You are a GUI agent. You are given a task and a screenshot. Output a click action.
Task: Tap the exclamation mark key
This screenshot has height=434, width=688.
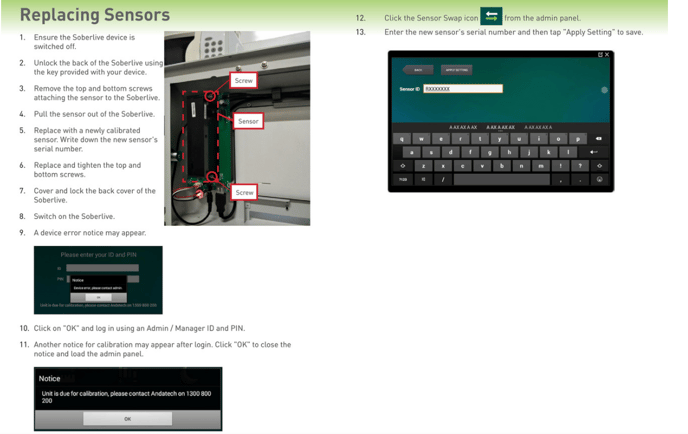pyautogui.click(x=560, y=166)
